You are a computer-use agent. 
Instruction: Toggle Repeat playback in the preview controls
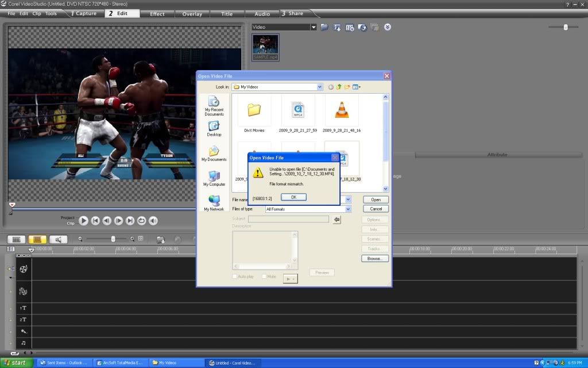pos(141,220)
